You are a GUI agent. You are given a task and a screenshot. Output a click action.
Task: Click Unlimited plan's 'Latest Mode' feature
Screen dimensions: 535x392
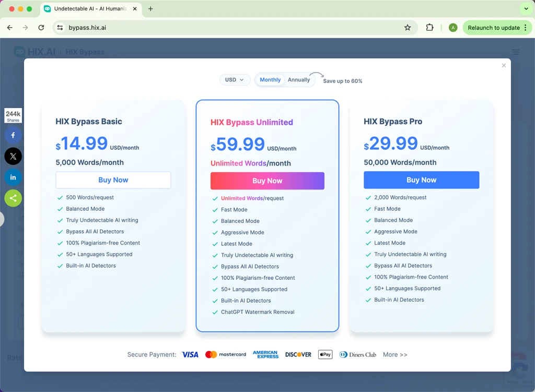coord(237,244)
